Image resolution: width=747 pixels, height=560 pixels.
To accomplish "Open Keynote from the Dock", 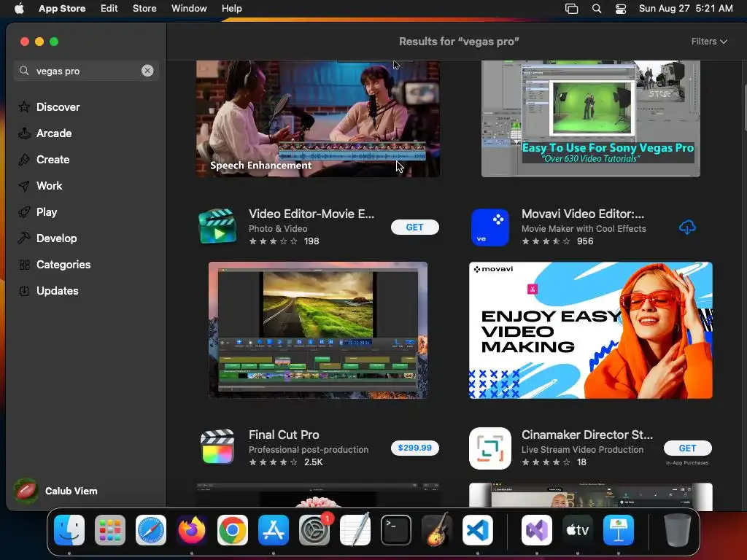I will pyautogui.click(x=619, y=530).
